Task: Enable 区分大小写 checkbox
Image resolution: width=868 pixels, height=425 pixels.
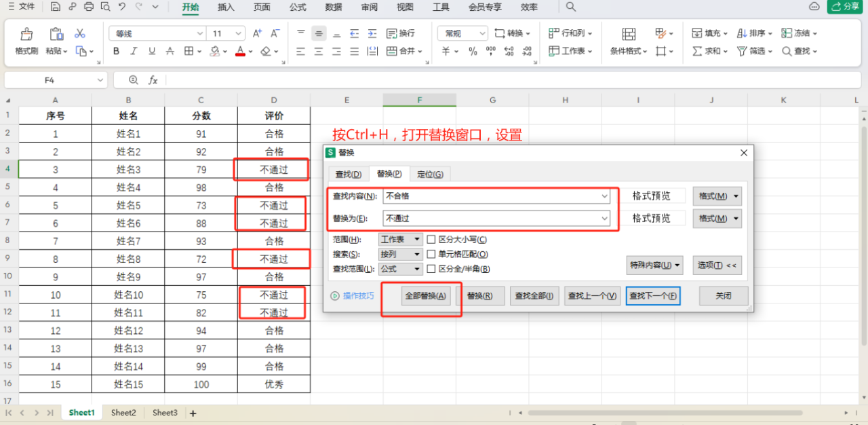Action: [x=431, y=240]
